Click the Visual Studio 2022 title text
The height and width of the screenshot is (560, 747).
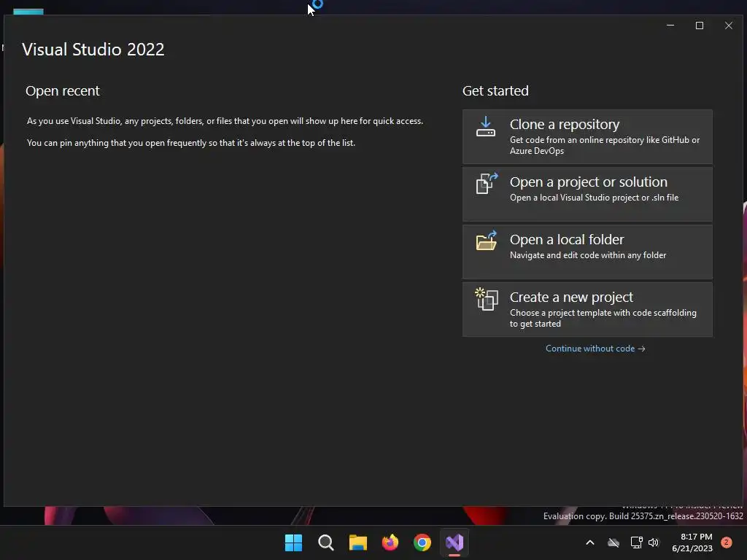coord(93,50)
